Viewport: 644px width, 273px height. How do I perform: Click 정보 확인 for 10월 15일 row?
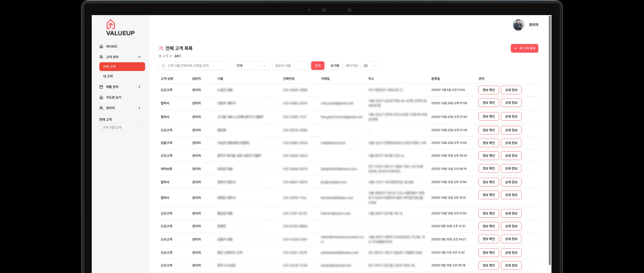[x=489, y=156]
